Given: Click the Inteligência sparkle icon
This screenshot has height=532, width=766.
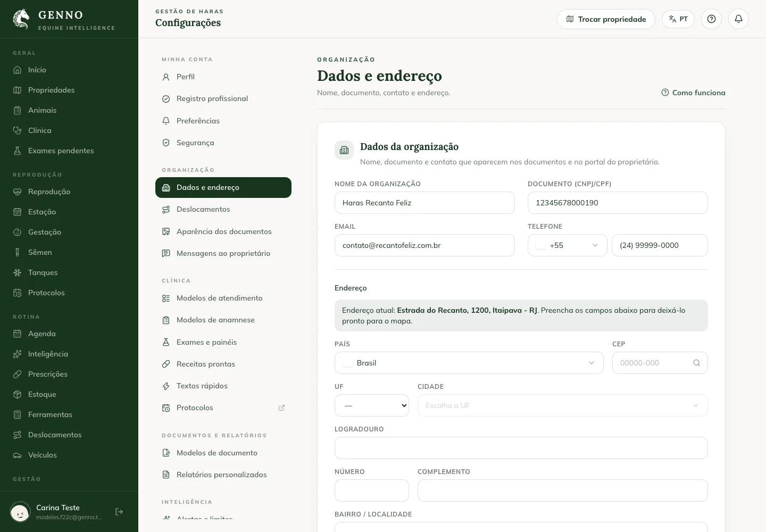Looking at the screenshot, I should click(17, 354).
